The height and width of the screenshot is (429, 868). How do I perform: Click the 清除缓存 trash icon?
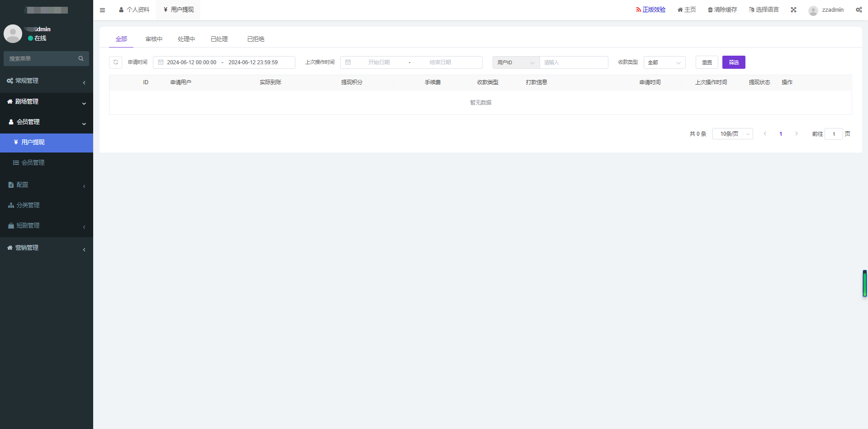(710, 10)
